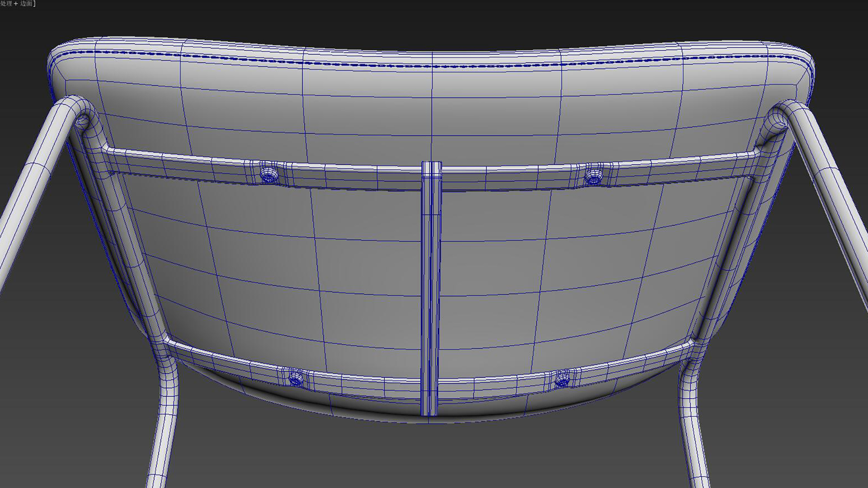
Task: Click the 处理 + 边面 viewport shading label
Action: tap(18, 4)
